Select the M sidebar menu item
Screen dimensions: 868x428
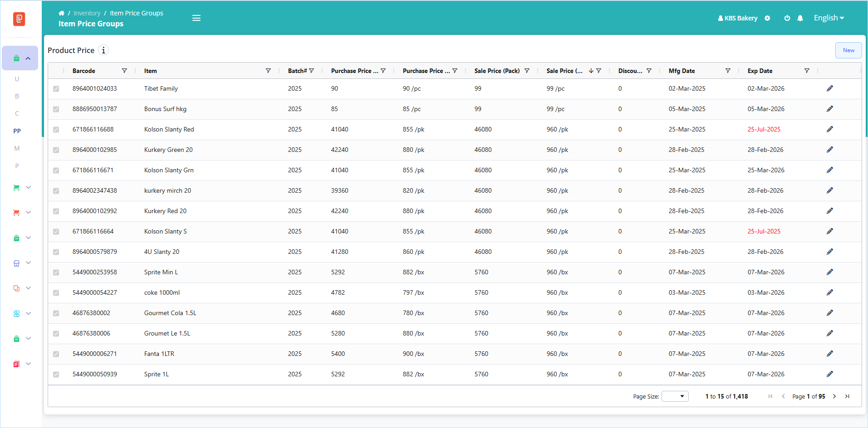coord(17,148)
